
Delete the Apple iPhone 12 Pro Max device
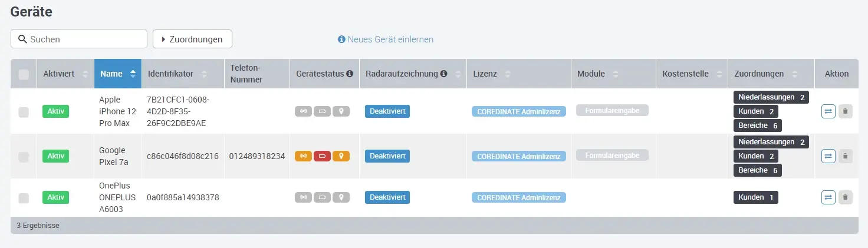846,111
